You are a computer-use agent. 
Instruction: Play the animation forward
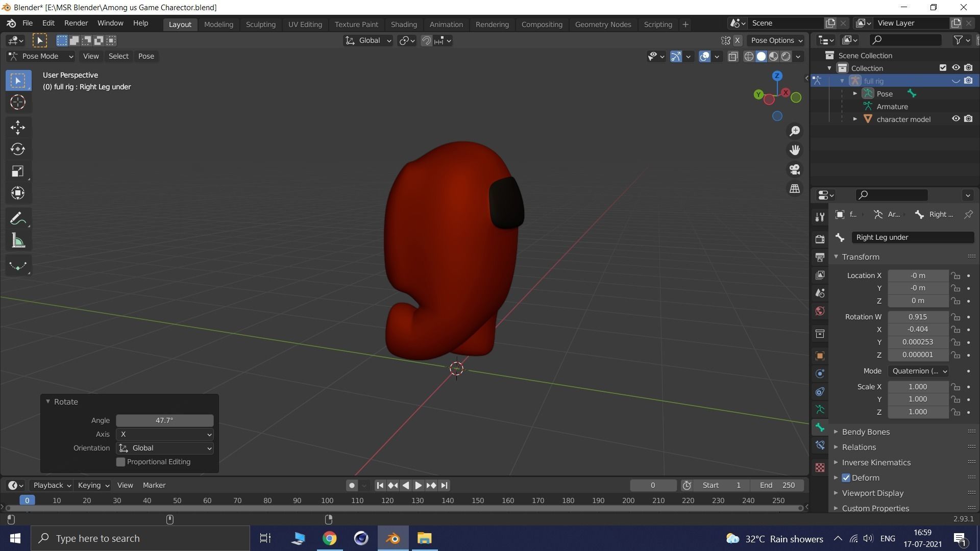coord(418,486)
